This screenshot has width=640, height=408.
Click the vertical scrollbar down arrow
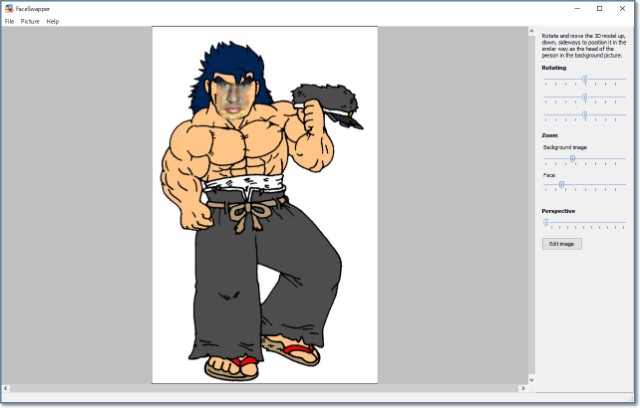pos(531,379)
